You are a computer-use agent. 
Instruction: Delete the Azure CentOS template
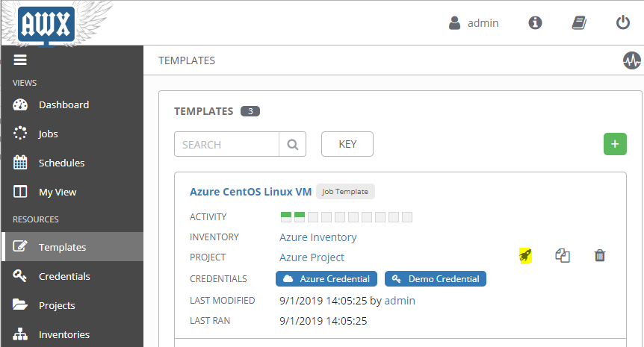[x=600, y=255]
